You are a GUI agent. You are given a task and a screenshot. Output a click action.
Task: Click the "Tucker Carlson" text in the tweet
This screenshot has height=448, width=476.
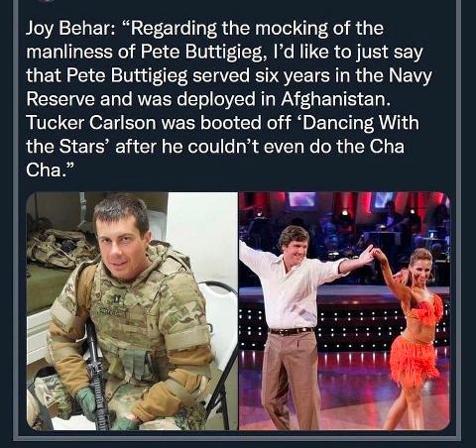(x=91, y=123)
